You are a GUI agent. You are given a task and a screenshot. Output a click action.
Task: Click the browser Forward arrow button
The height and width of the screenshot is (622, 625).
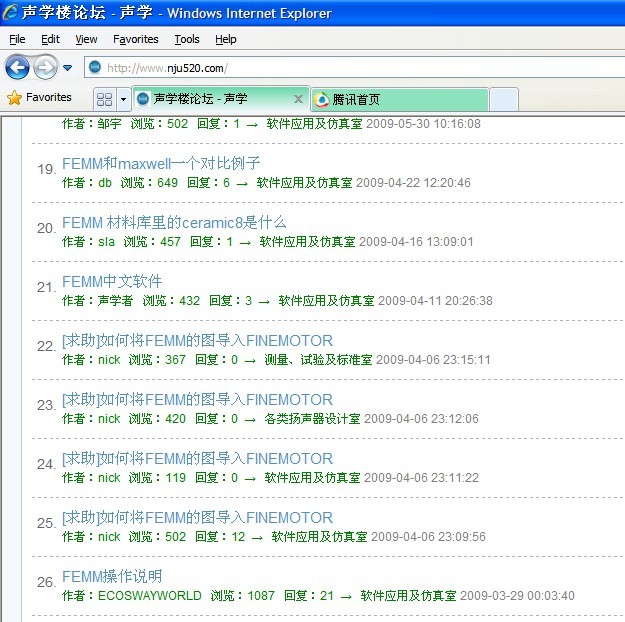tap(45, 67)
